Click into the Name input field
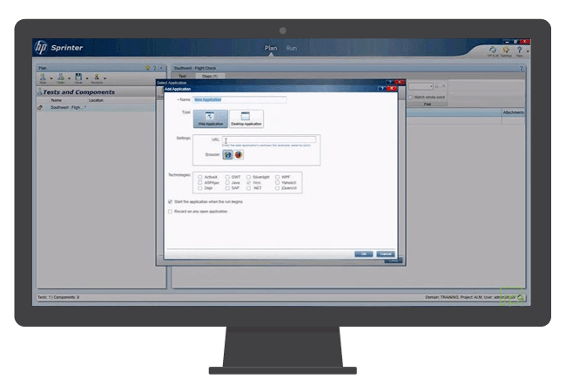This screenshot has width=566, height=392. [239, 99]
